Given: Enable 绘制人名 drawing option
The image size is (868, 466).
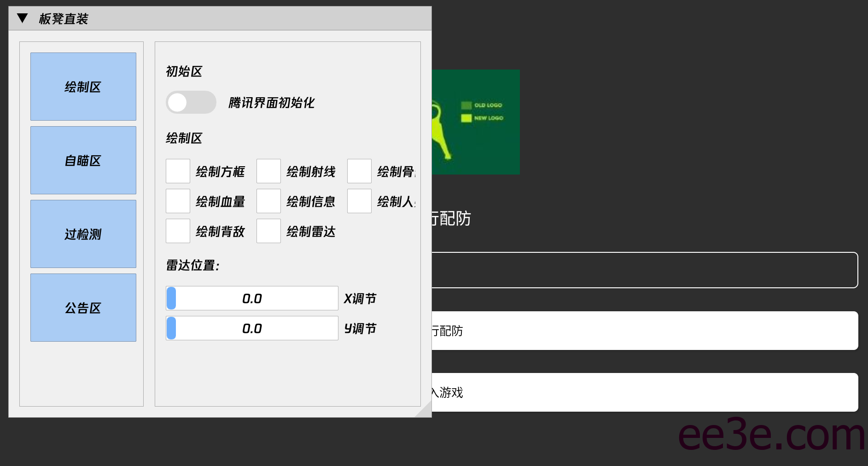Looking at the screenshot, I should (359, 201).
